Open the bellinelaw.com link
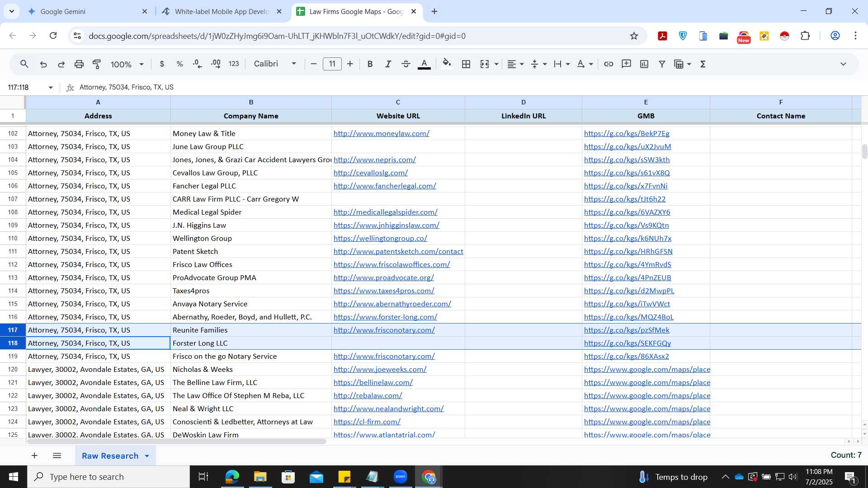 click(x=373, y=382)
